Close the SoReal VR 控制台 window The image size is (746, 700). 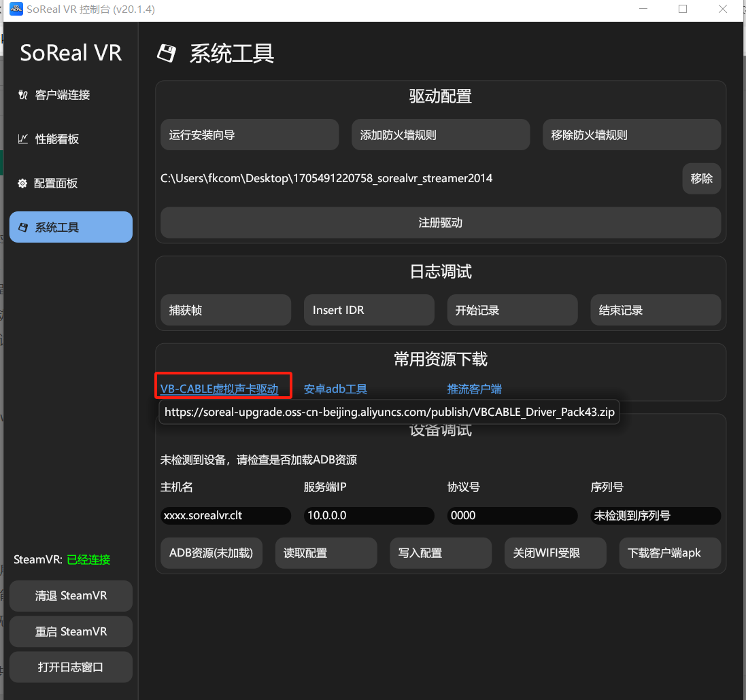click(723, 9)
